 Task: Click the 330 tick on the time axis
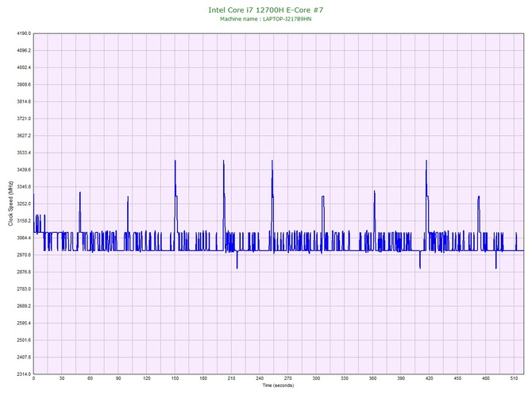point(345,378)
